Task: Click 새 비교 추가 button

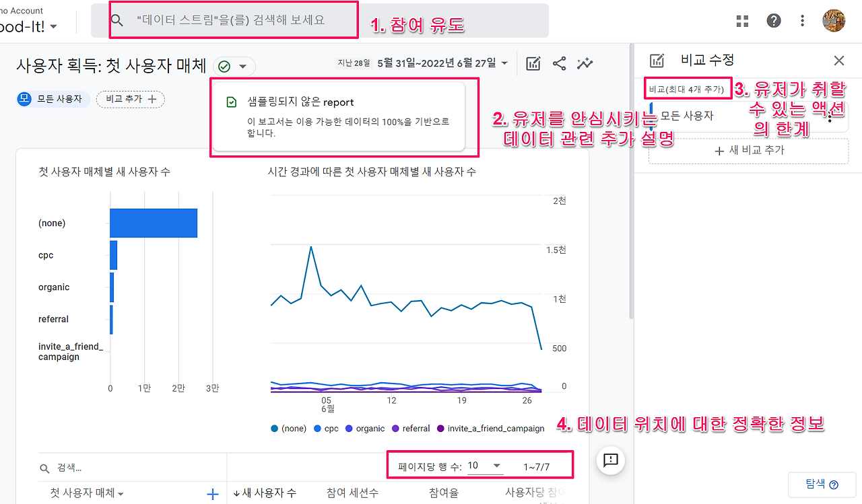Action: pos(748,151)
